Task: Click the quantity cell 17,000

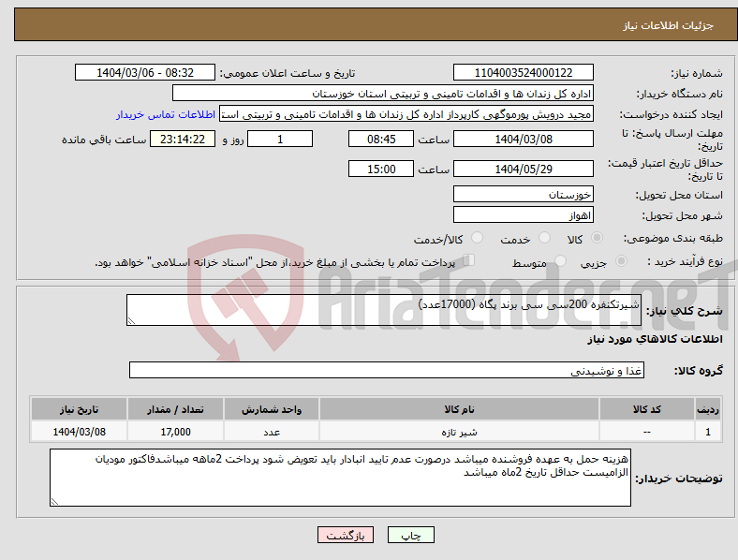Action: [x=175, y=432]
